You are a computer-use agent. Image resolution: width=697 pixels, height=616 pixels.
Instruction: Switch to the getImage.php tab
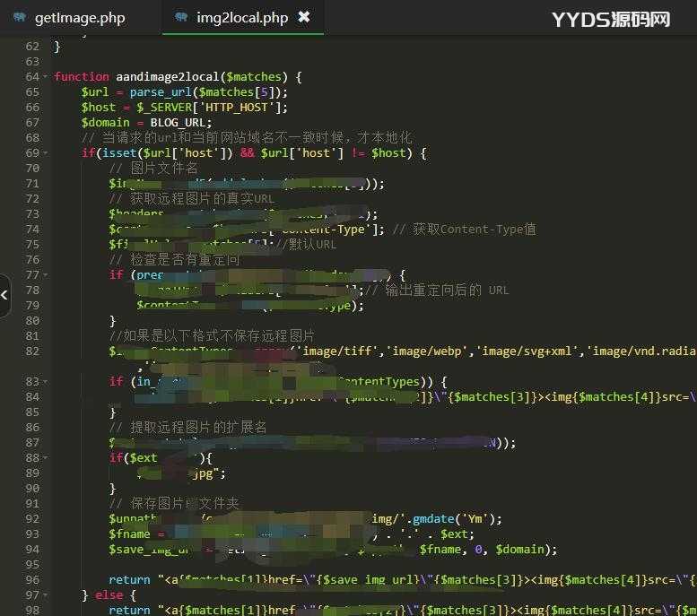click(x=80, y=18)
